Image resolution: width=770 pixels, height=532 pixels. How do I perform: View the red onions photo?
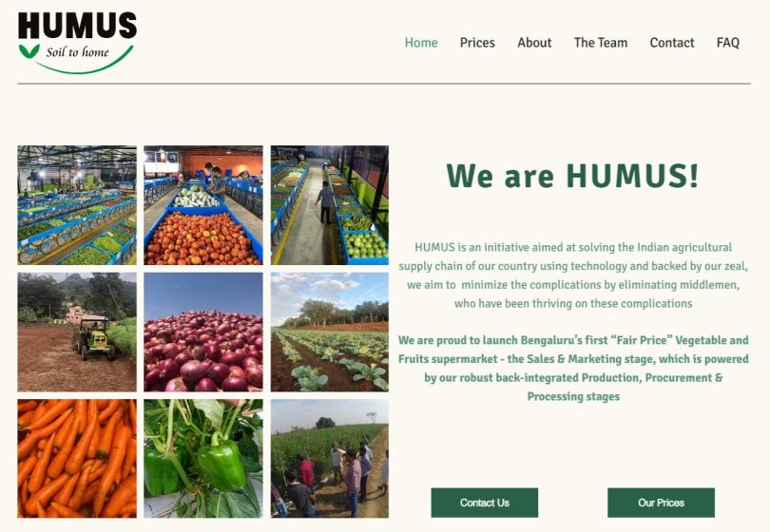pyautogui.click(x=203, y=332)
